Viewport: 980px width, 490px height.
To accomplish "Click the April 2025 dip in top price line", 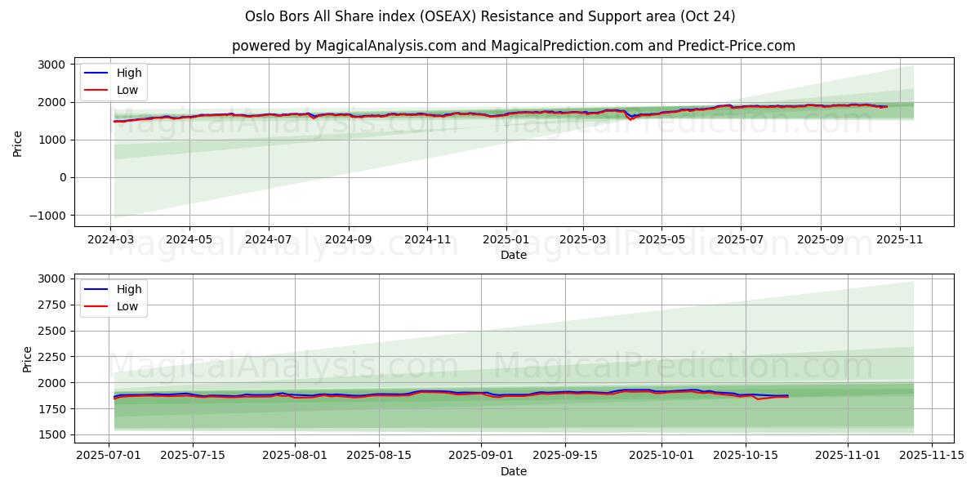I will pyautogui.click(x=630, y=119).
